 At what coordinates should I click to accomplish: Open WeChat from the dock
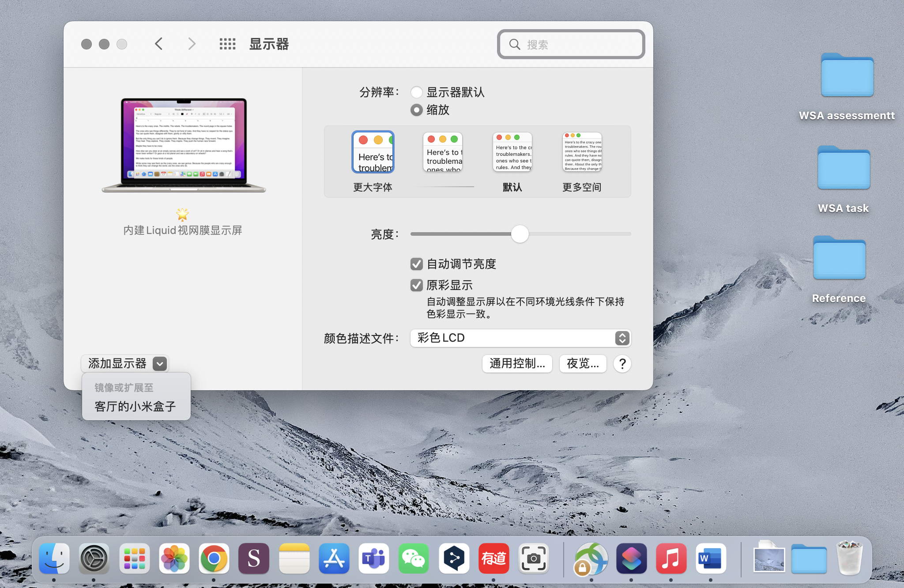[414, 559]
